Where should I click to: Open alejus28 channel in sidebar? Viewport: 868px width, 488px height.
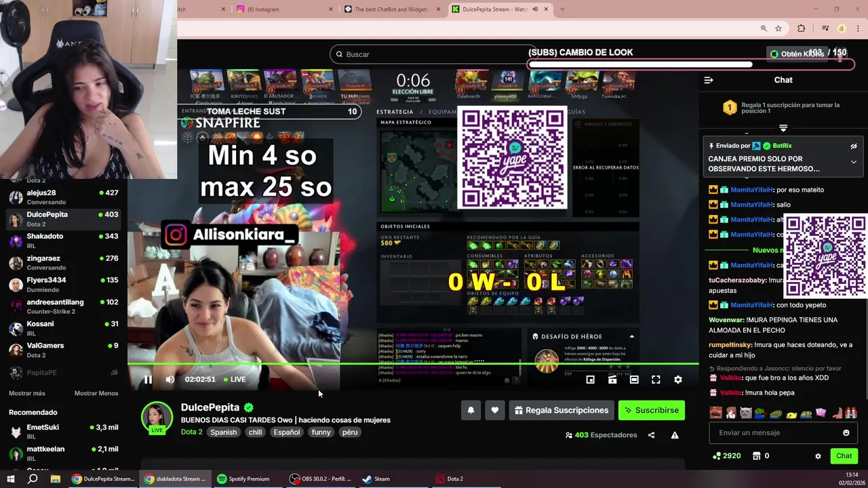(x=63, y=197)
